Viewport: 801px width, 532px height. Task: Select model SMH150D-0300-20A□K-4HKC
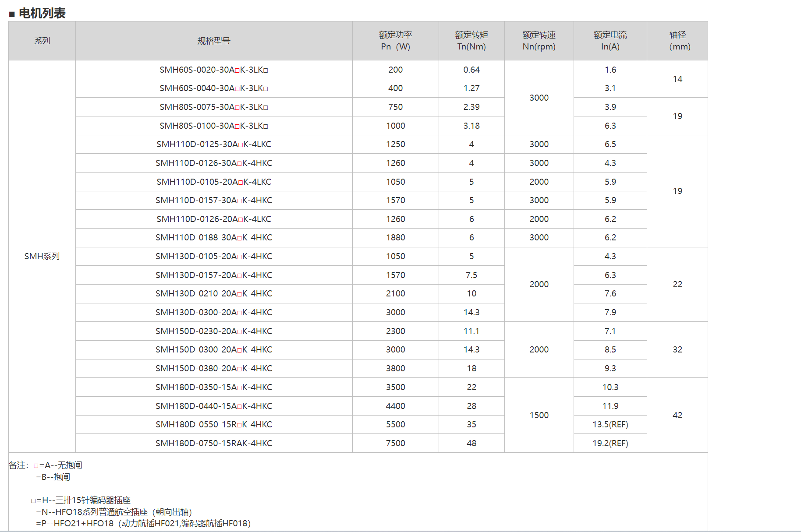[214, 349]
